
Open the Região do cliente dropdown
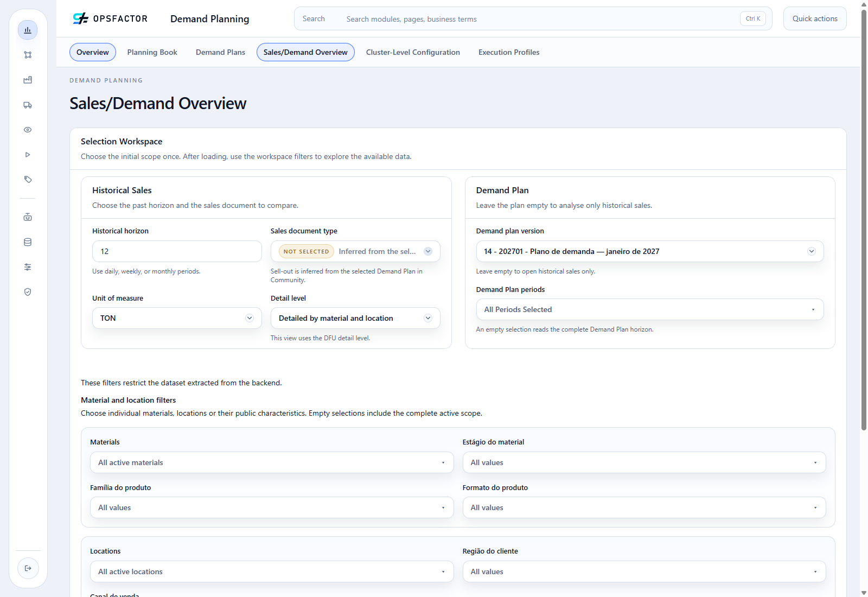(x=644, y=571)
